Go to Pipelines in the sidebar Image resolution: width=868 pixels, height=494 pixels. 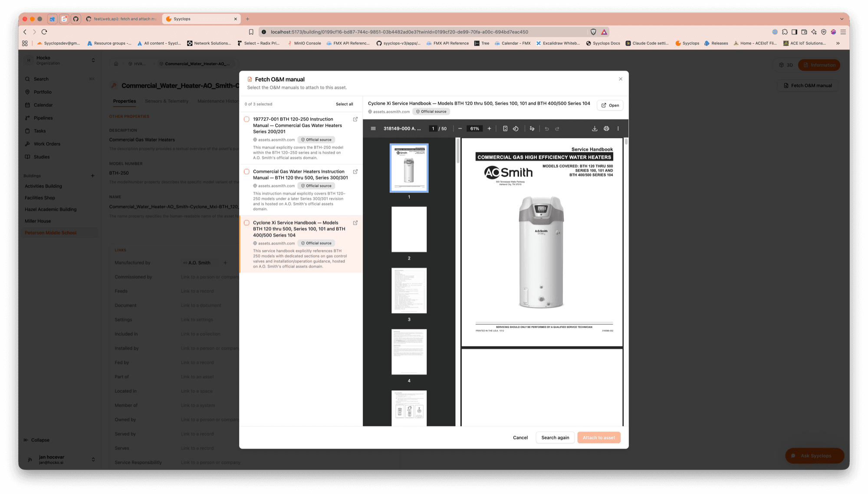(43, 118)
